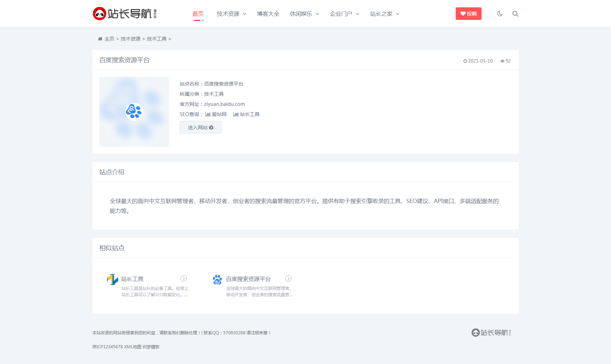This screenshot has width=611, height=364.
Task: Click the 进入网站 button
Action: 201,127
